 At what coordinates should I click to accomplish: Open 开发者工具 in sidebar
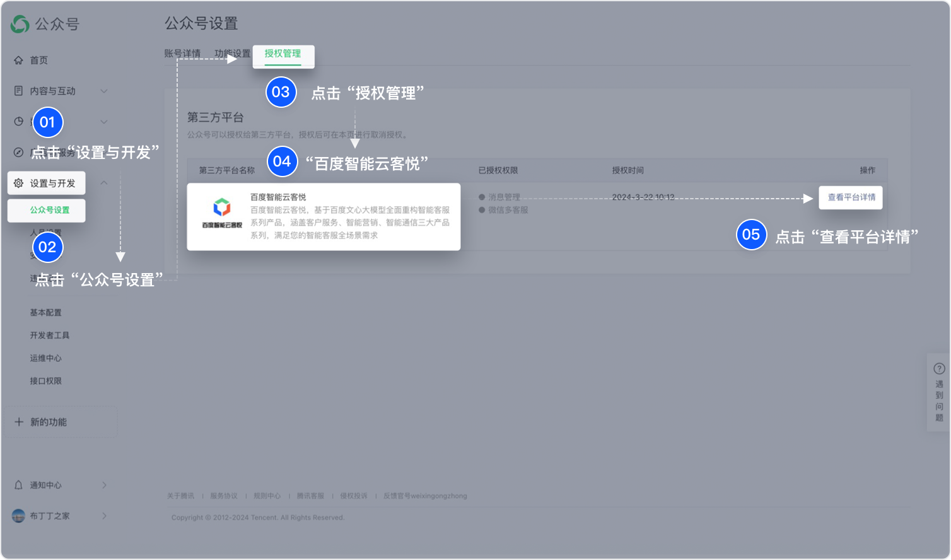(x=50, y=335)
